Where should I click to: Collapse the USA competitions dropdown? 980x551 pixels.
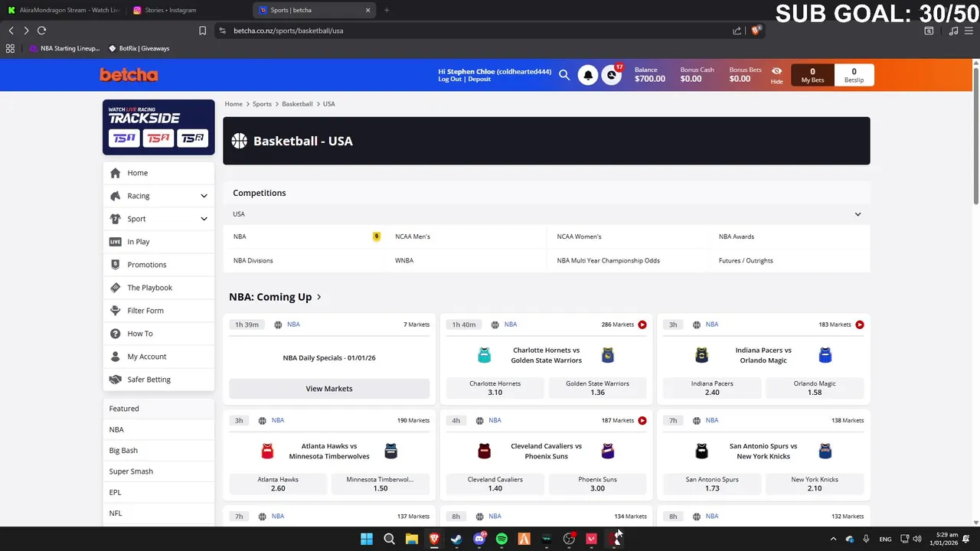[x=857, y=214]
